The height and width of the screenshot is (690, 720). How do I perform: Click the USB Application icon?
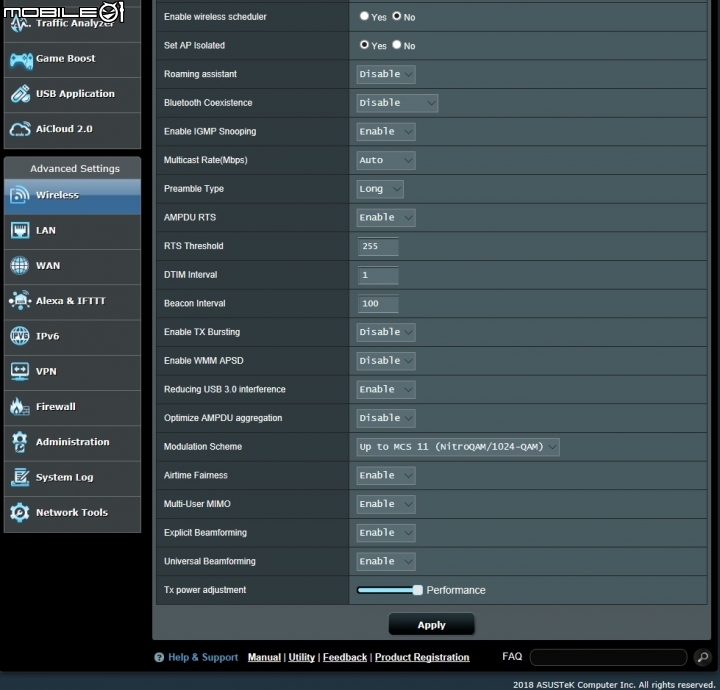(x=21, y=94)
